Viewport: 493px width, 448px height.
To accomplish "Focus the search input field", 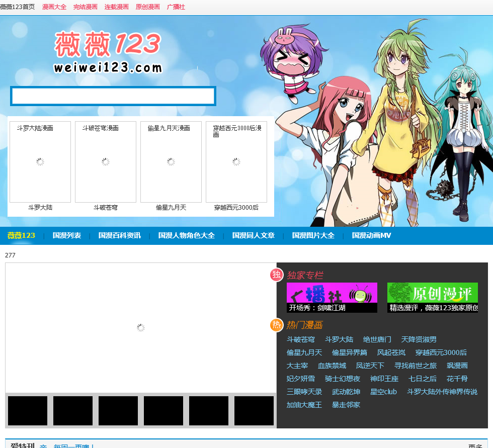I will [x=113, y=96].
